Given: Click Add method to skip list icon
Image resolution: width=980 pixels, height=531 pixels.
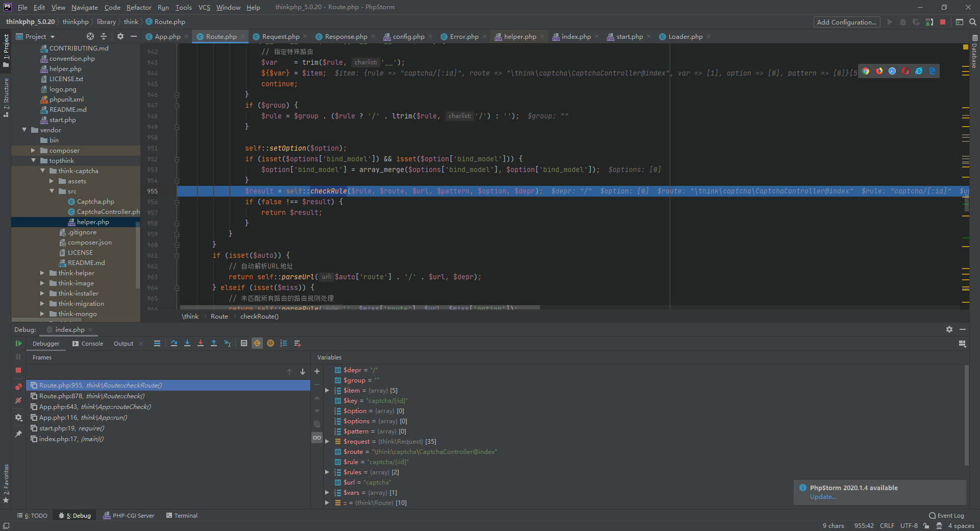Looking at the screenshot, I should tap(298, 344).
